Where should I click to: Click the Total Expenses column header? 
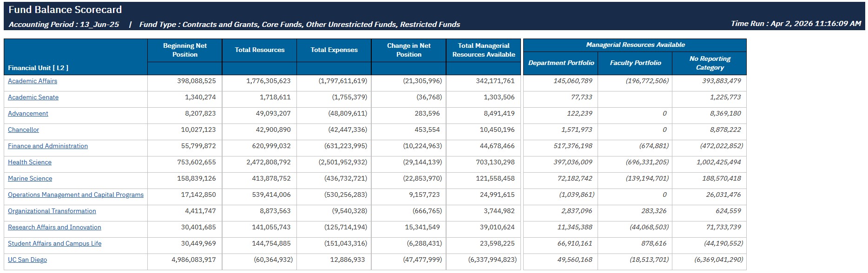[x=334, y=50]
